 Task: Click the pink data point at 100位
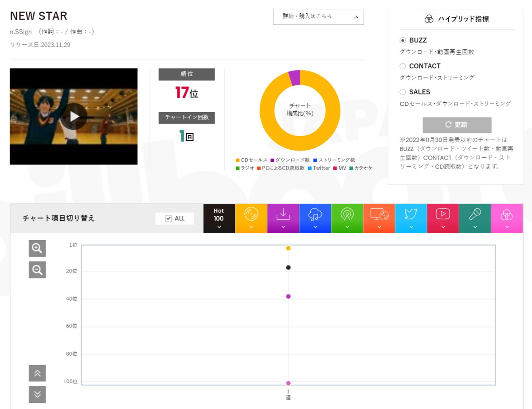point(288,383)
